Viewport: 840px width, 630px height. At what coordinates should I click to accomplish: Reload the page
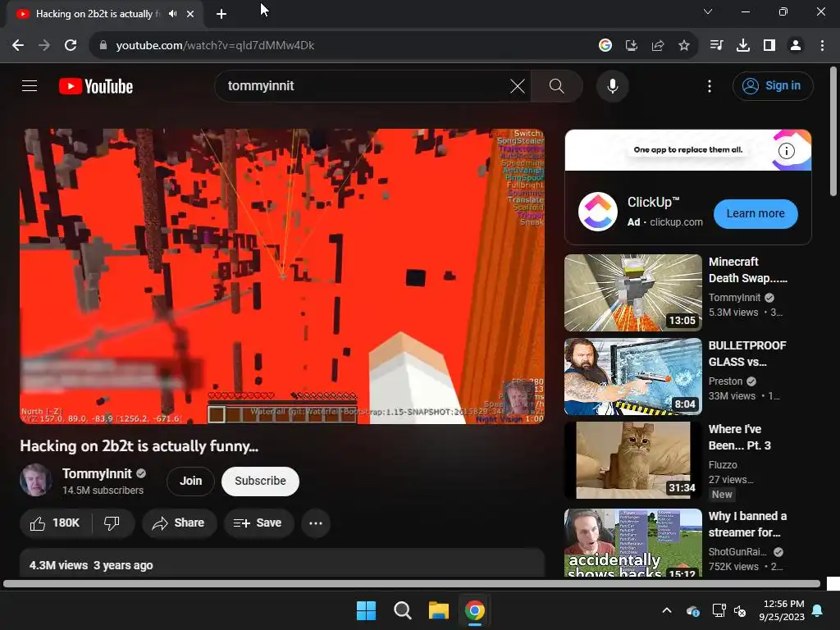[71, 45]
